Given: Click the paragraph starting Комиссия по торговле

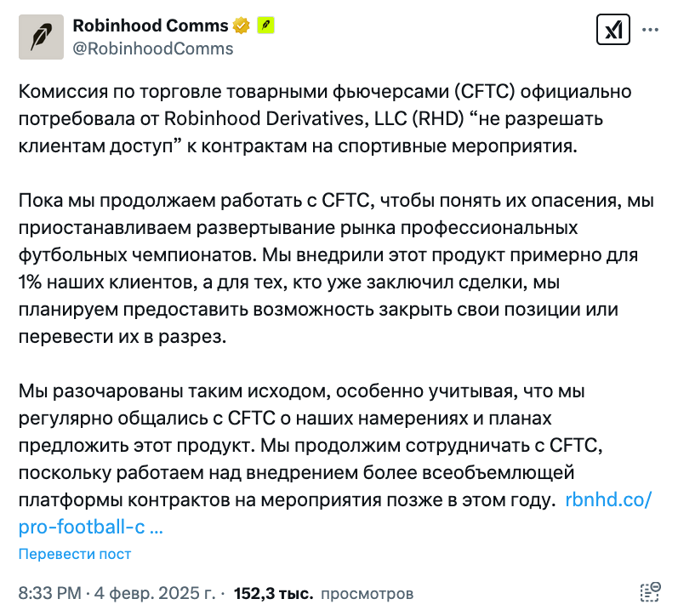Looking at the screenshot, I should click(325, 119).
